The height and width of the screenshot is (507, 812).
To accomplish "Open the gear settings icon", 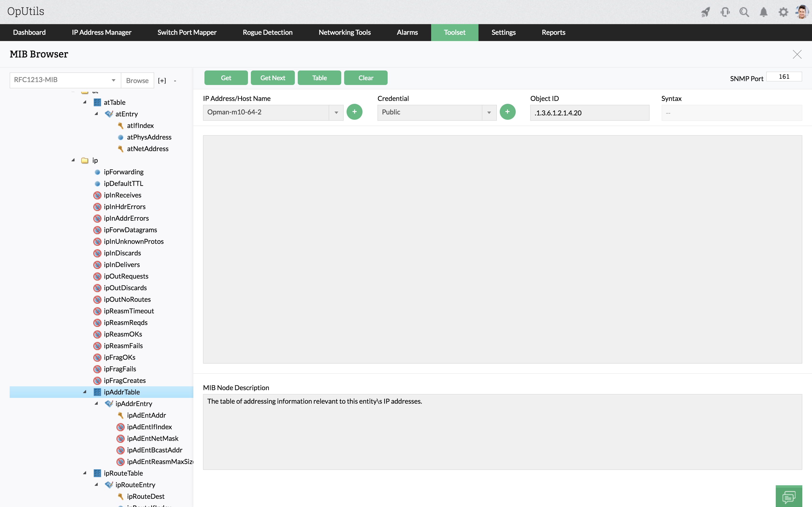I will coord(783,12).
